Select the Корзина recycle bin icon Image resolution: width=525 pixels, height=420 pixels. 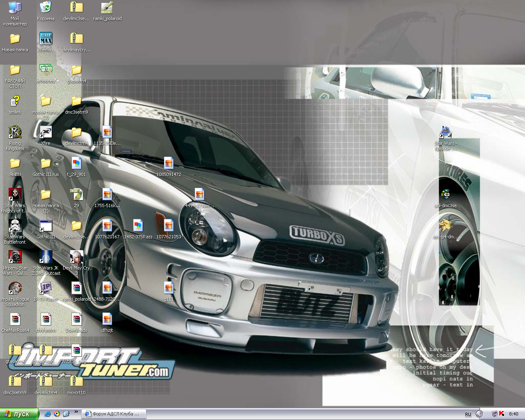pyautogui.click(x=46, y=8)
